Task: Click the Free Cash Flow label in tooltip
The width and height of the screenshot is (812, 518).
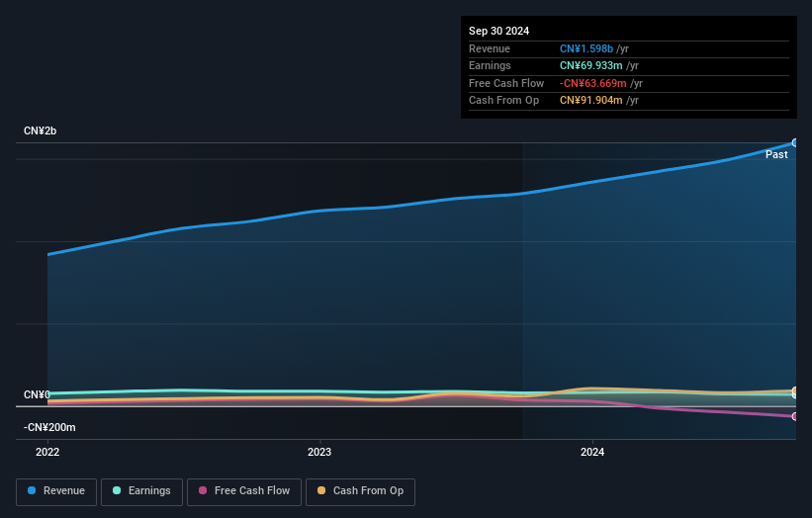Action: point(506,83)
